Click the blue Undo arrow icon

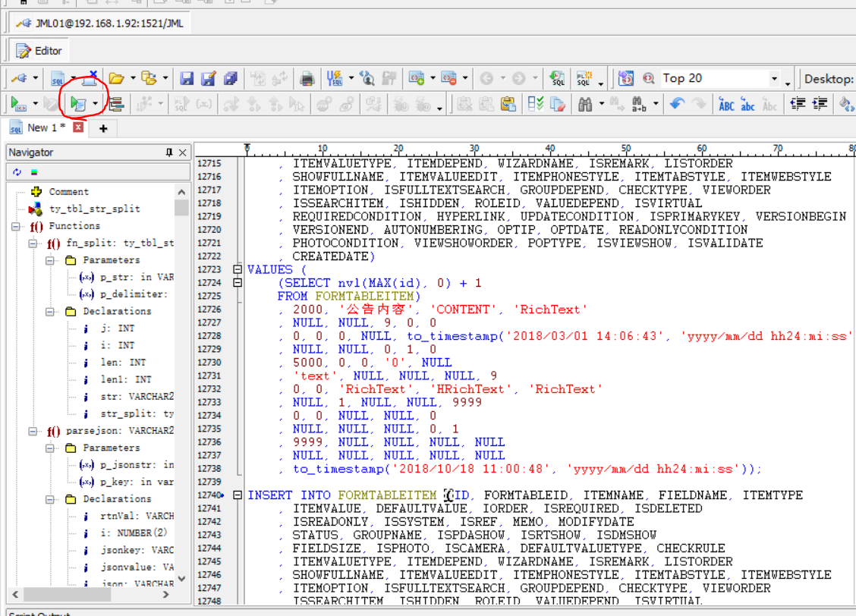tap(677, 104)
